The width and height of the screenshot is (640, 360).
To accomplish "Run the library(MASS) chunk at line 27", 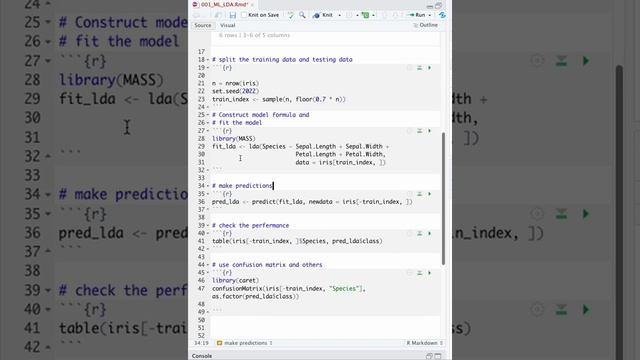I will (x=429, y=131).
